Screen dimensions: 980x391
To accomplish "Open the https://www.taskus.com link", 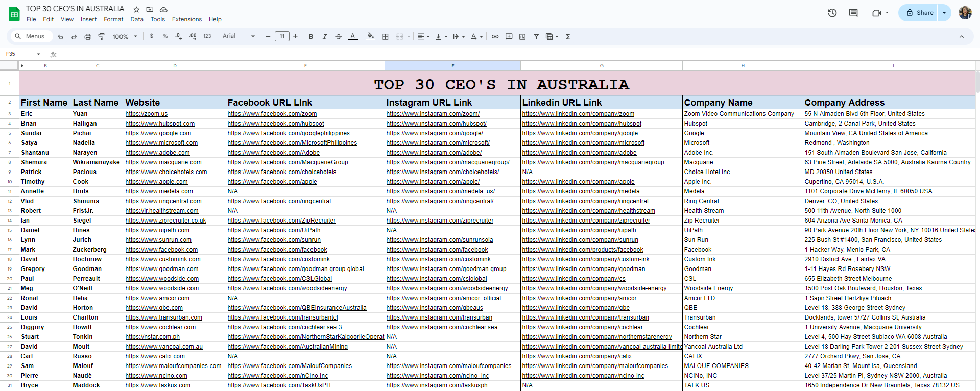I will 158,385.
